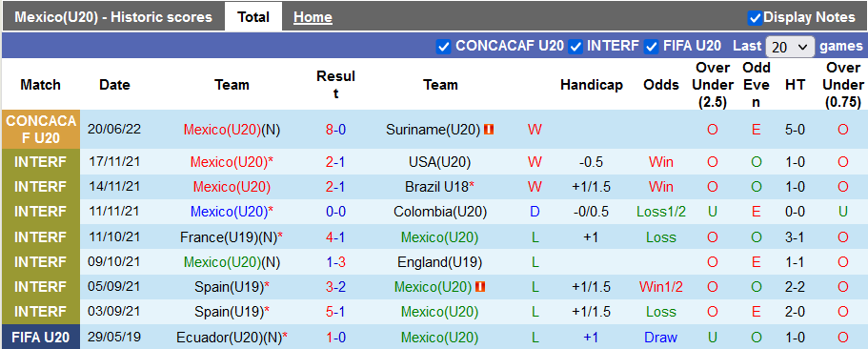Click the date 11/10/21
Viewport: 868px width, 349px height.
point(114,237)
